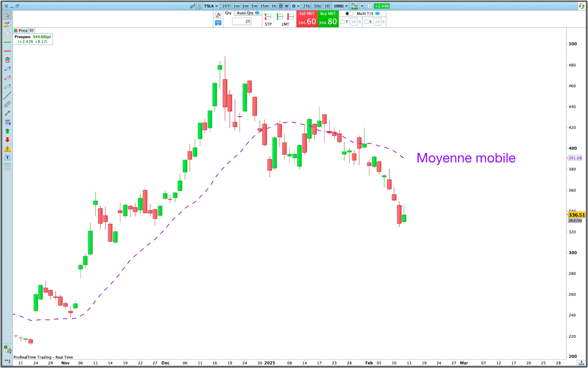Select the text annotation tool
588x368 pixels.
(x=7, y=158)
